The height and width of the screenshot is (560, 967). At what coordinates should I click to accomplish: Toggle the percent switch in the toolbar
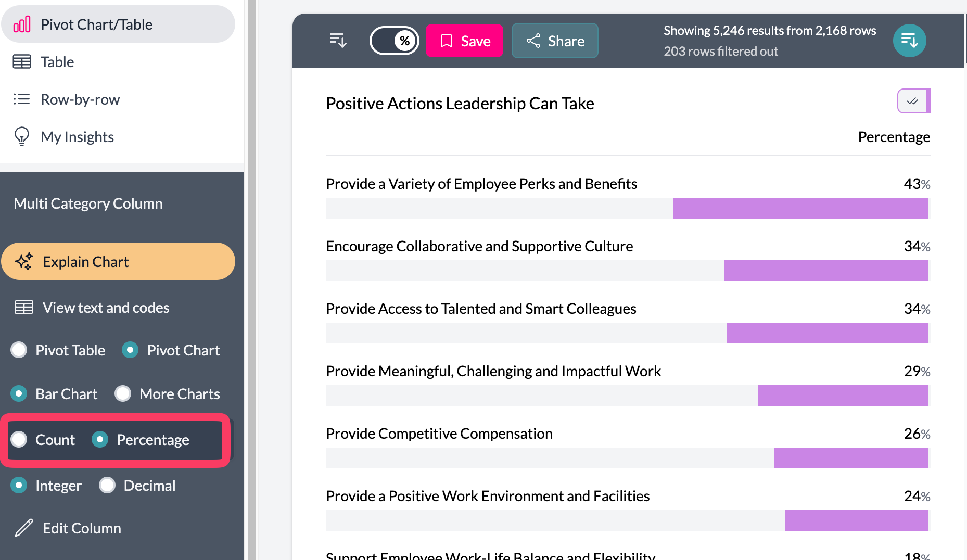click(395, 41)
